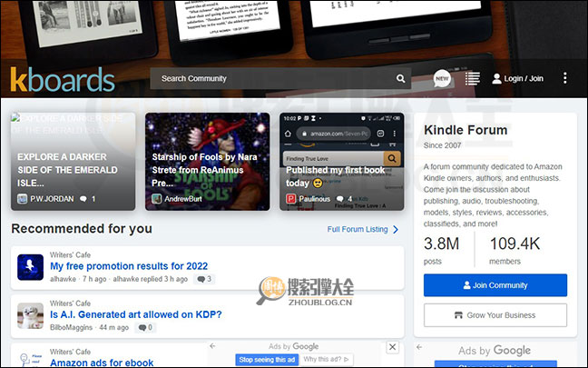Click 3.8M posts statistic
This screenshot has width=588, height=368.
(441, 251)
